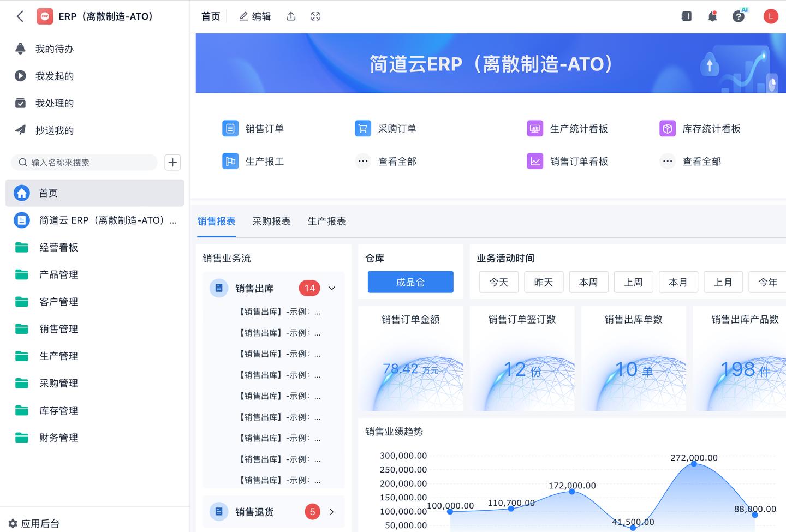Click 首页 title tab in top bar
The width and height of the screenshot is (786, 532).
click(x=211, y=16)
